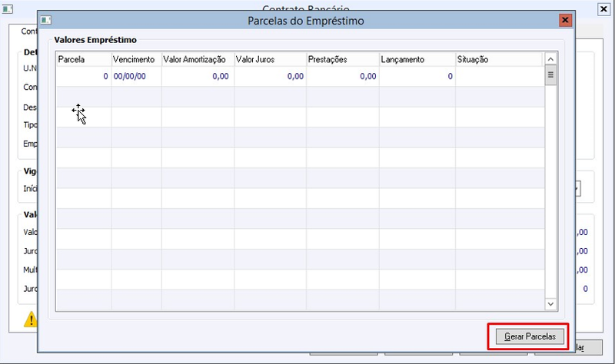Sort by Parcela column header
This screenshot has height=364, width=615.
pyautogui.click(x=84, y=60)
